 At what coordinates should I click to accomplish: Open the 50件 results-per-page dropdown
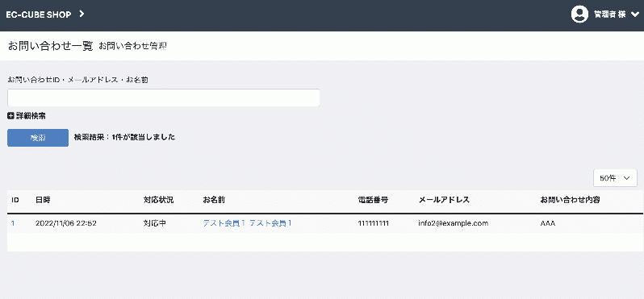click(x=615, y=178)
